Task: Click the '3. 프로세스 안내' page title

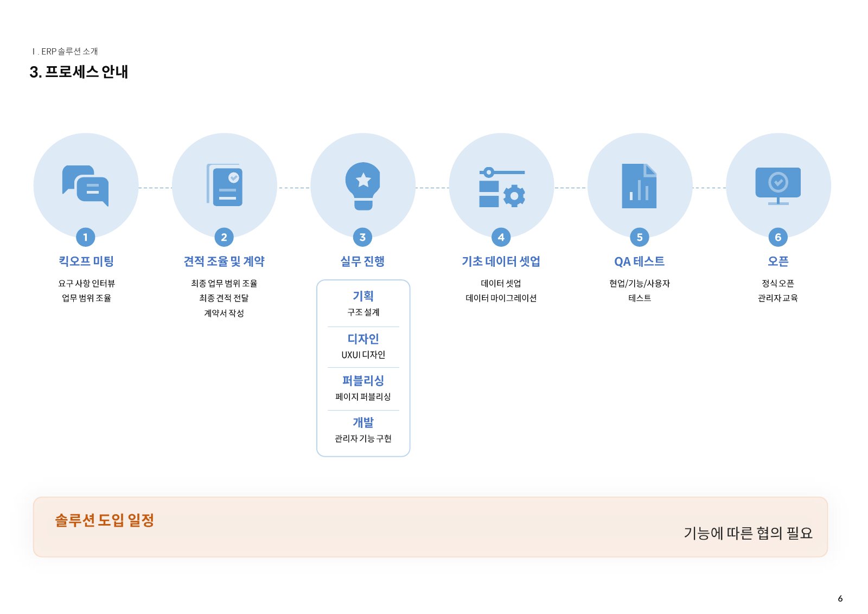Action: pyautogui.click(x=79, y=72)
